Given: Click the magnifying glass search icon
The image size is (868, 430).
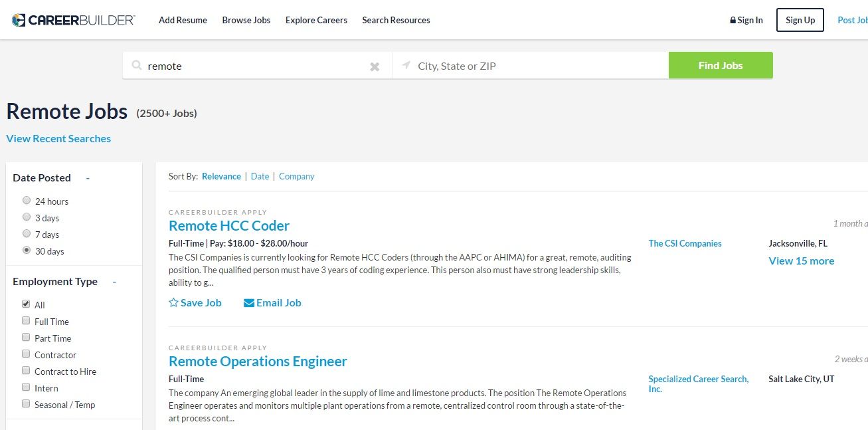Looking at the screenshot, I should [x=137, y=66].
